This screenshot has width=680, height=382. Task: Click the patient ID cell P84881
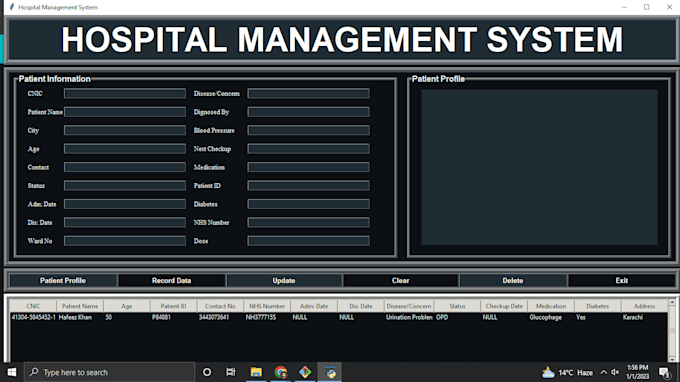pyautogui.click(x=161, y=317)
